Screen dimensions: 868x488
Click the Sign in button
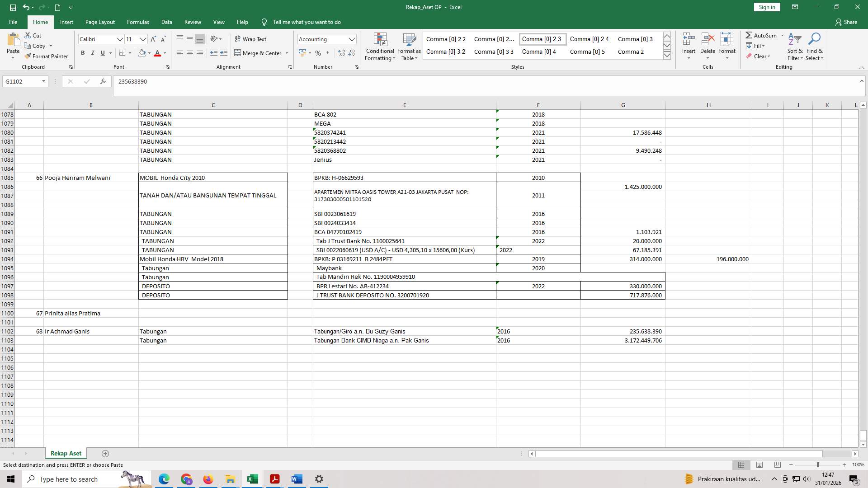766,7
